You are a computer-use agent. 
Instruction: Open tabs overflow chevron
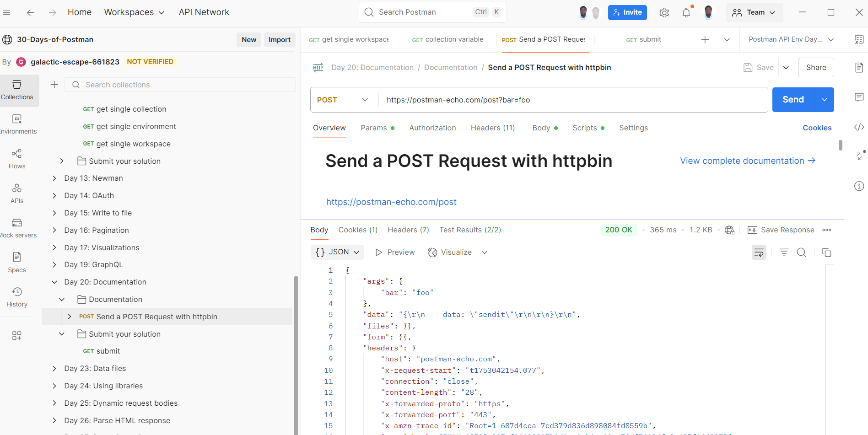pos(727,40)
